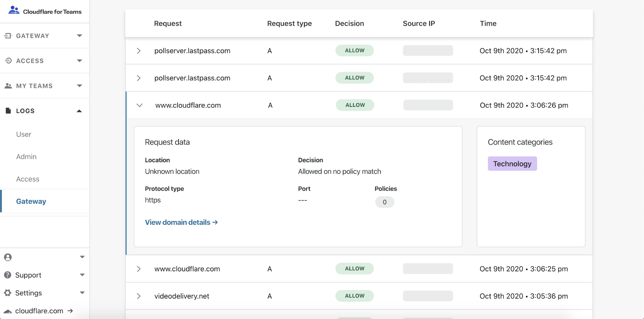Click the Settings label in sidebar
Viewport: 644px width, 319px height.
tap(29, 293)
